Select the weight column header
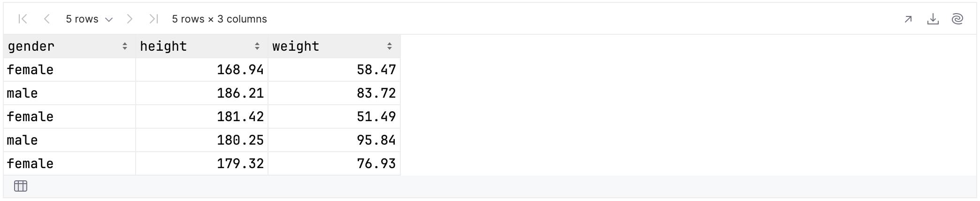The width and height of the screenshot is (980, 201). pyautogui.click(x=334, y=46)
